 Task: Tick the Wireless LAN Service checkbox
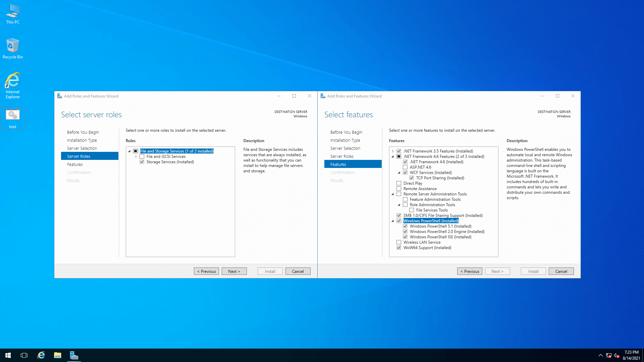(399, 242)
